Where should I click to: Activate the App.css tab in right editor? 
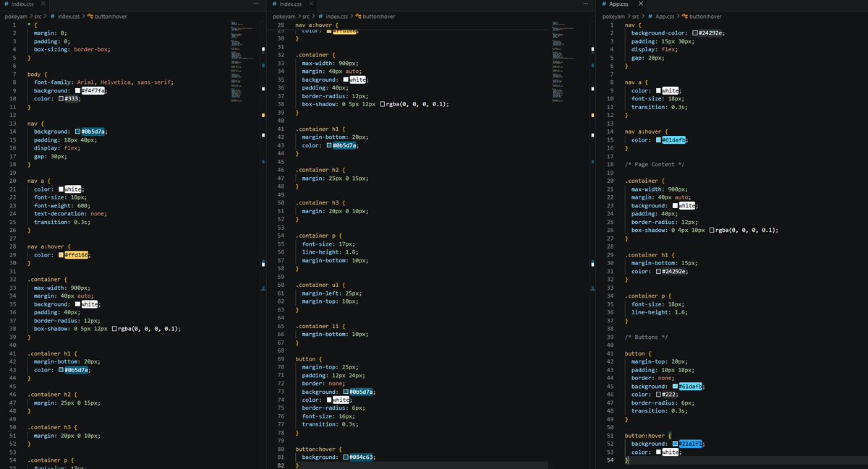pyautogui.click(x=619, y=4)
